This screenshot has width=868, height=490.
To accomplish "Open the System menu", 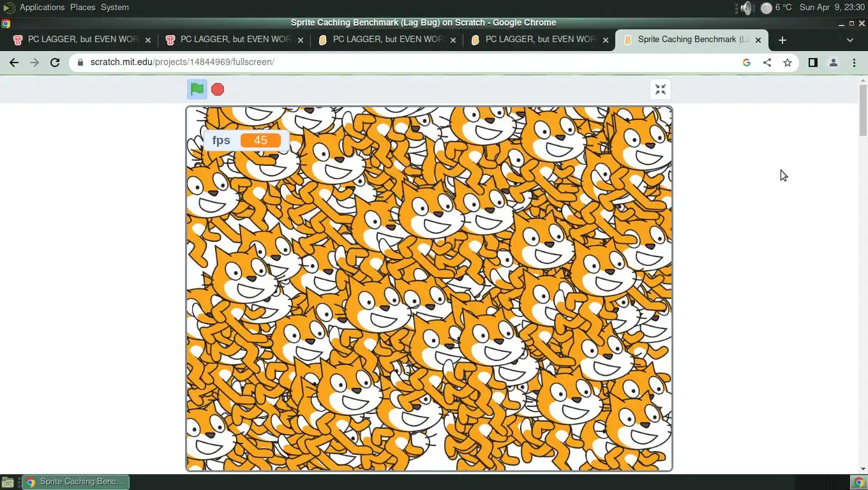I will pyautogui.click(x=115, y=8).
